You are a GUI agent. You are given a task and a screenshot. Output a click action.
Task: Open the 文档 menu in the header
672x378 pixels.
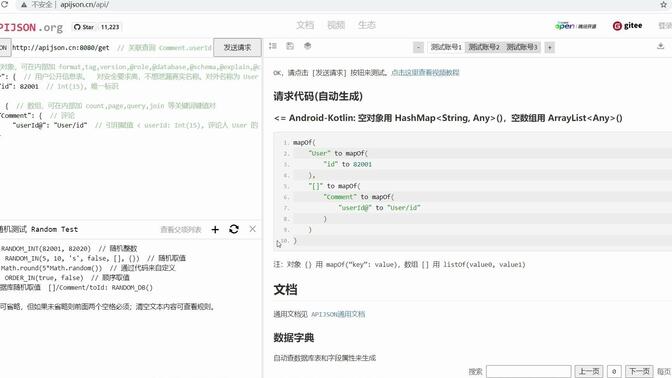coord(305,25)
